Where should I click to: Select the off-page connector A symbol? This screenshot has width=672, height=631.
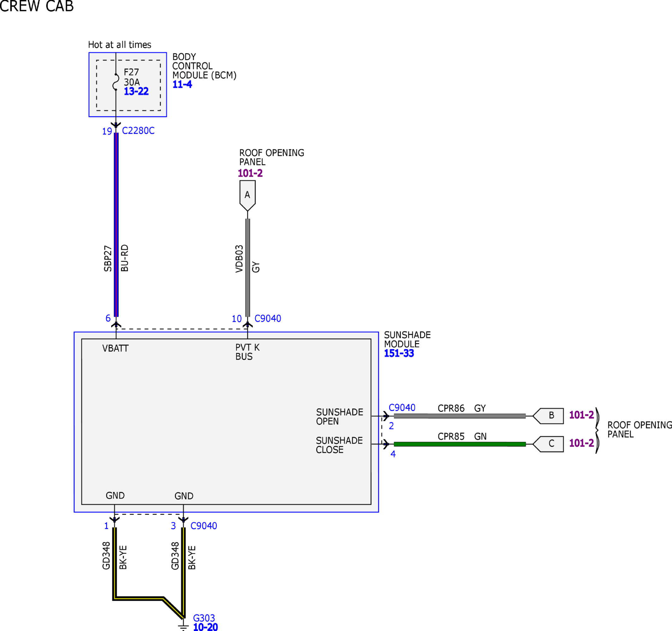click(x=247, y=196)
